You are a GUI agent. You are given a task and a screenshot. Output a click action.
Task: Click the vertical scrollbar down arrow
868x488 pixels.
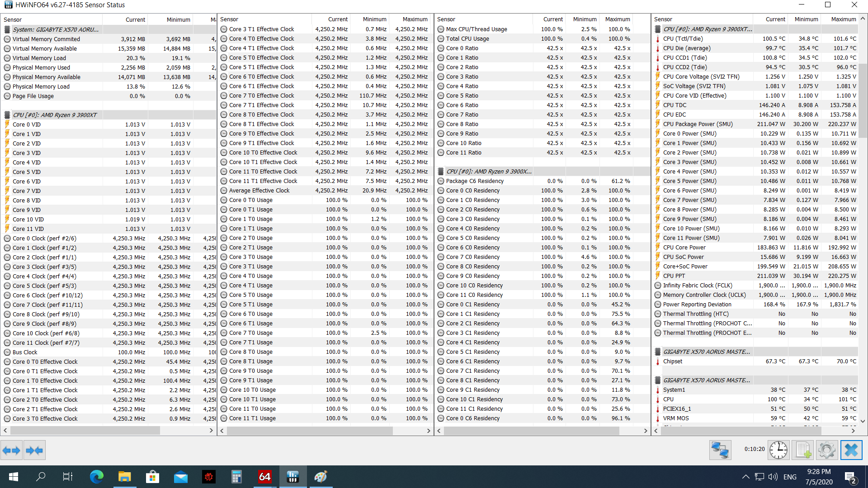coord(863,421)
